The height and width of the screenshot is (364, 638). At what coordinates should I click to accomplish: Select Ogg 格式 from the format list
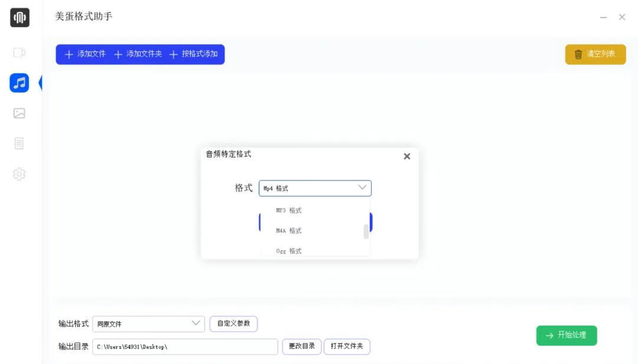click(288, 250)
